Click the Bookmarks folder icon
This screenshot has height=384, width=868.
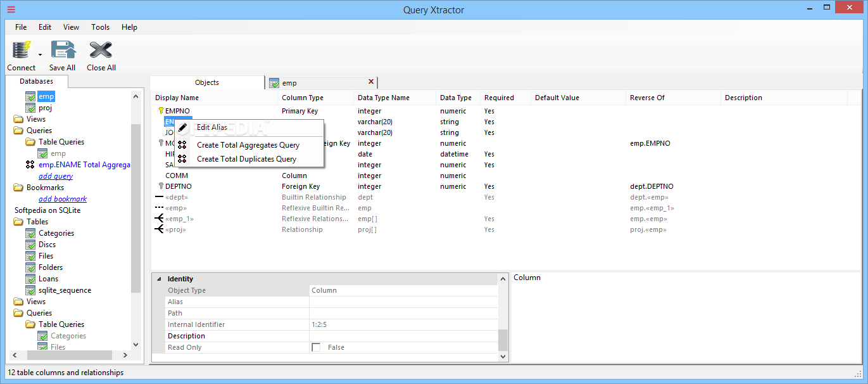(18, 188)
